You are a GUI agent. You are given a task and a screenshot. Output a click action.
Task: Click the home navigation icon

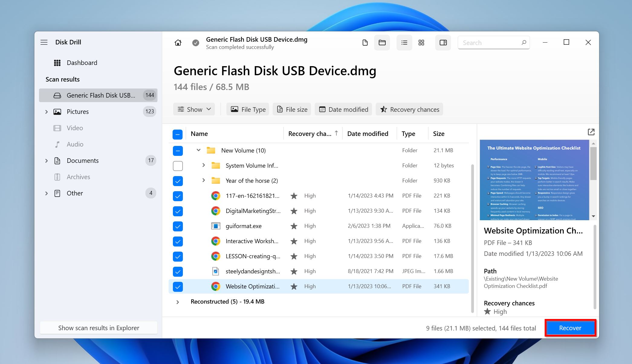tap(178, 42)
